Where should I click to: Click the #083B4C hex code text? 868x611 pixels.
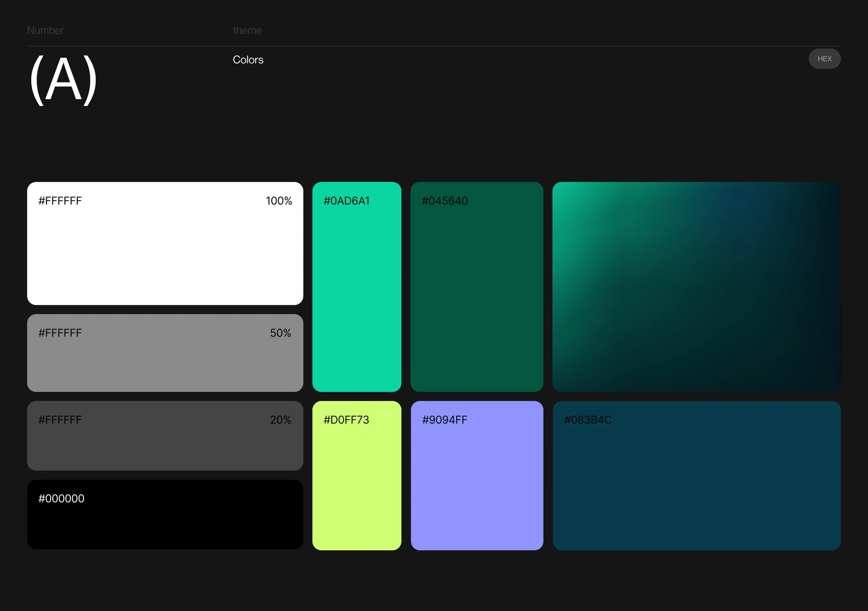tap(587, 419)
